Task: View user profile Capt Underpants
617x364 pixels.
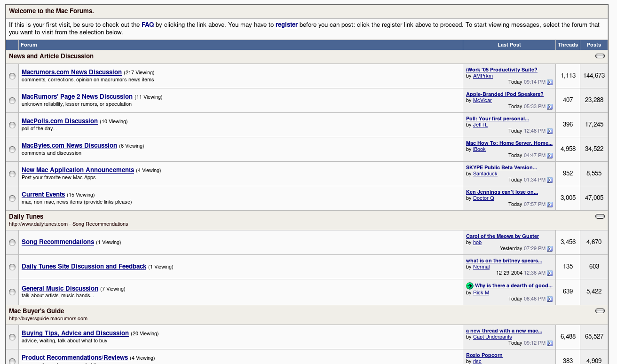Action: [x=492, y=337]
